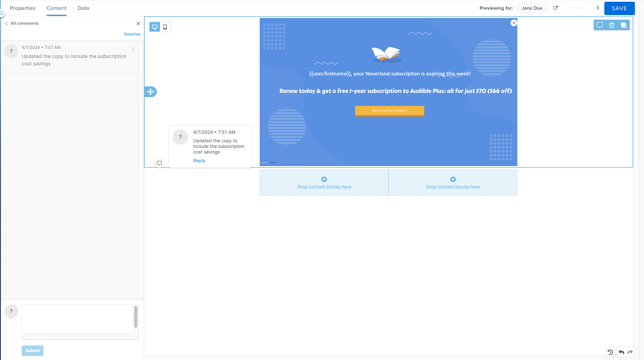Click the Send me the coupon button
Viewport: 644px width, 360px height.
tap(389, 111)
